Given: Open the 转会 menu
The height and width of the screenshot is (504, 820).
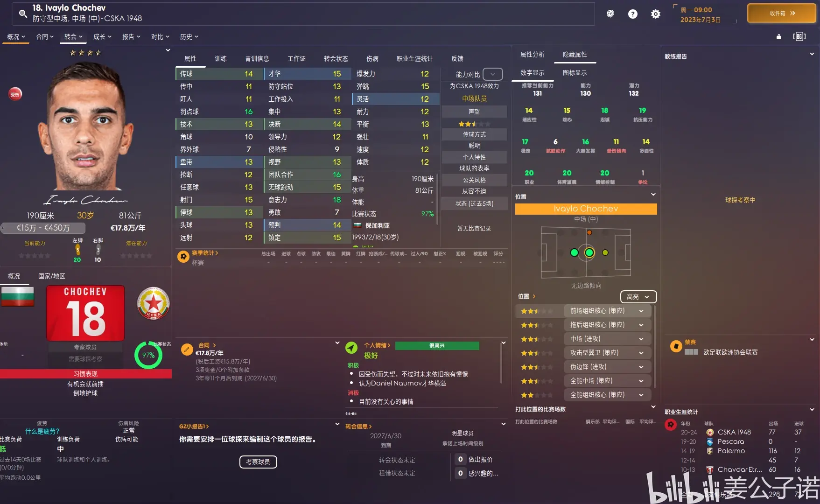Looking at the screenshot, I should tap(73, 37).
